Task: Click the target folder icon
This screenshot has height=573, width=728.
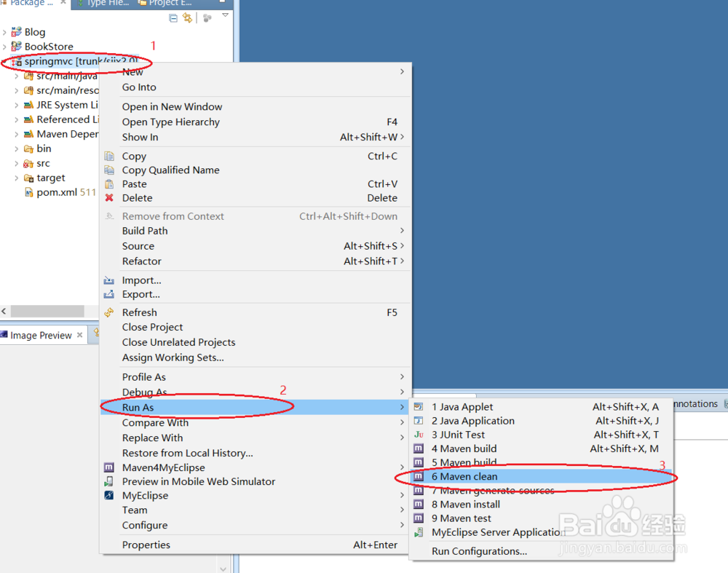Action: (28, 178)
